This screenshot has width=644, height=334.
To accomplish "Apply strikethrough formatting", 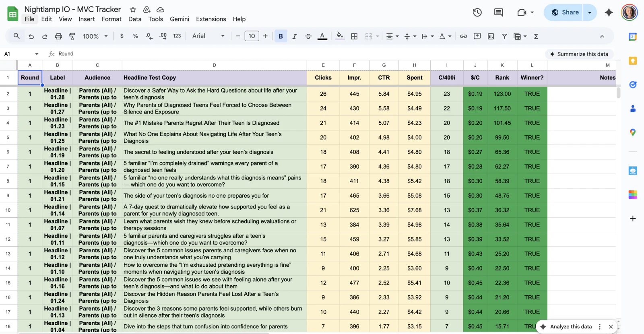I will tap(308, 36).
